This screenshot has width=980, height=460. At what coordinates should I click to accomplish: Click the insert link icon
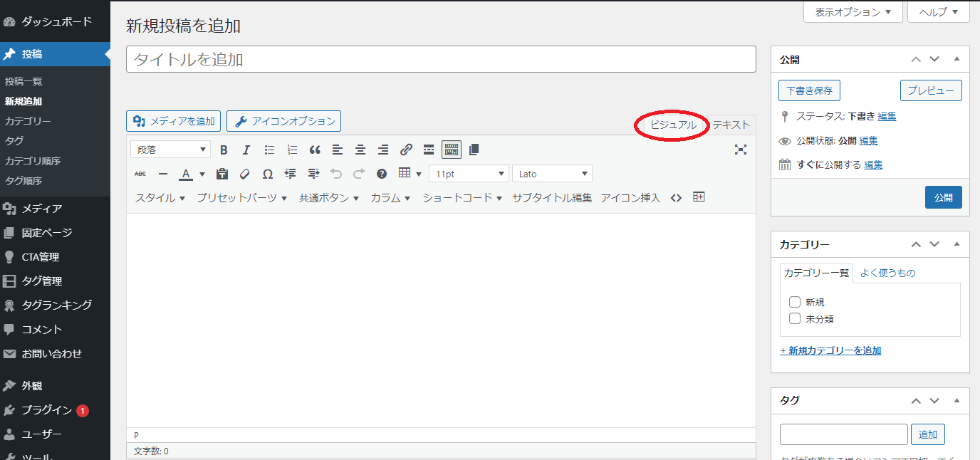406,150
